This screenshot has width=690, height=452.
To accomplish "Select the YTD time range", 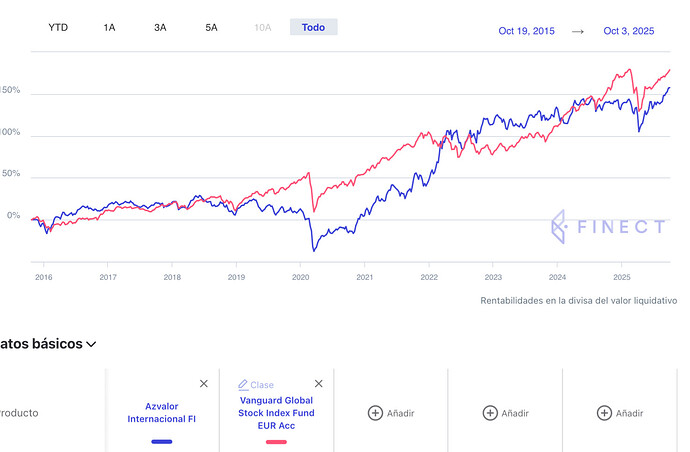I will click(59, 27).
